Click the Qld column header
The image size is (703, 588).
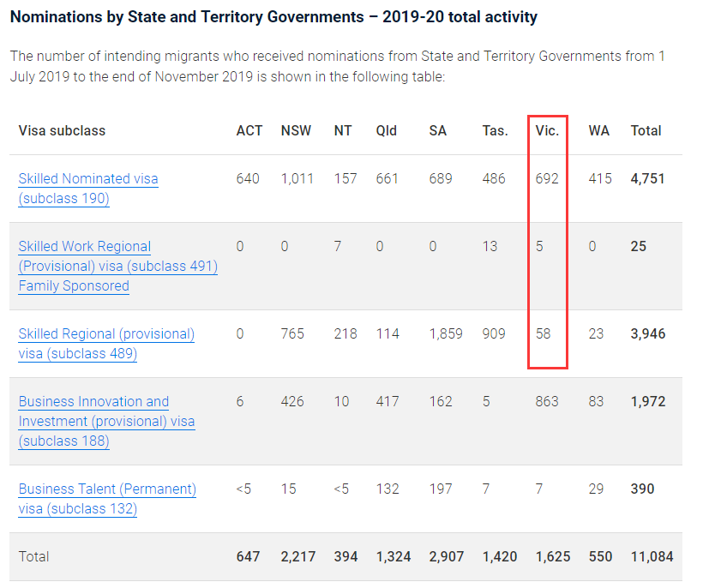(386, 131)
